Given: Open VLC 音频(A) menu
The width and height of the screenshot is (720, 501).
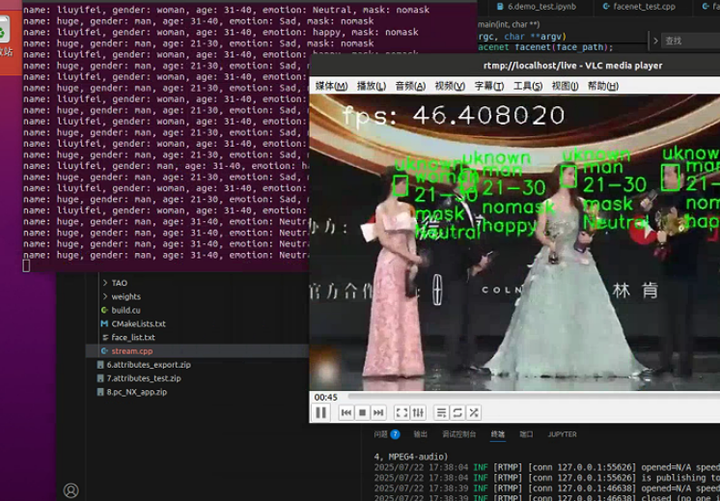Looking at the screenshot, I should [x=411, y=86].
